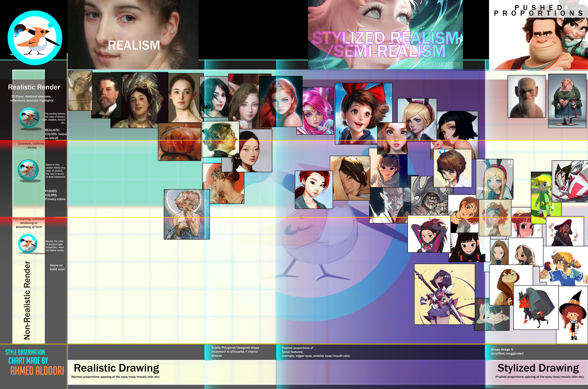The height and width of the screenshot is (389, 588).
Task: Click the bird icon beside 'This section follows the rules of physics'
Action: (x=29, y=118)
